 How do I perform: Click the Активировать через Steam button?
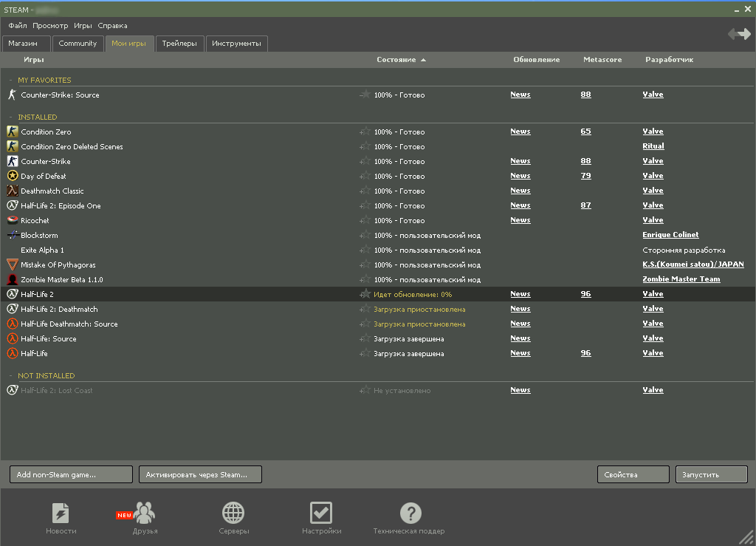point(200,474)
